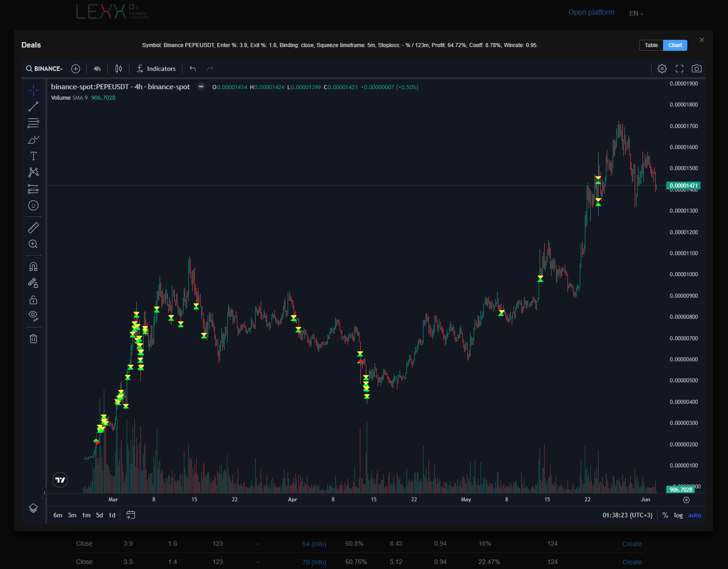Image resolution: width=728 pixels, height=569 pixels.
Task: Change the candlestick chart style
Action: (118, 69)
